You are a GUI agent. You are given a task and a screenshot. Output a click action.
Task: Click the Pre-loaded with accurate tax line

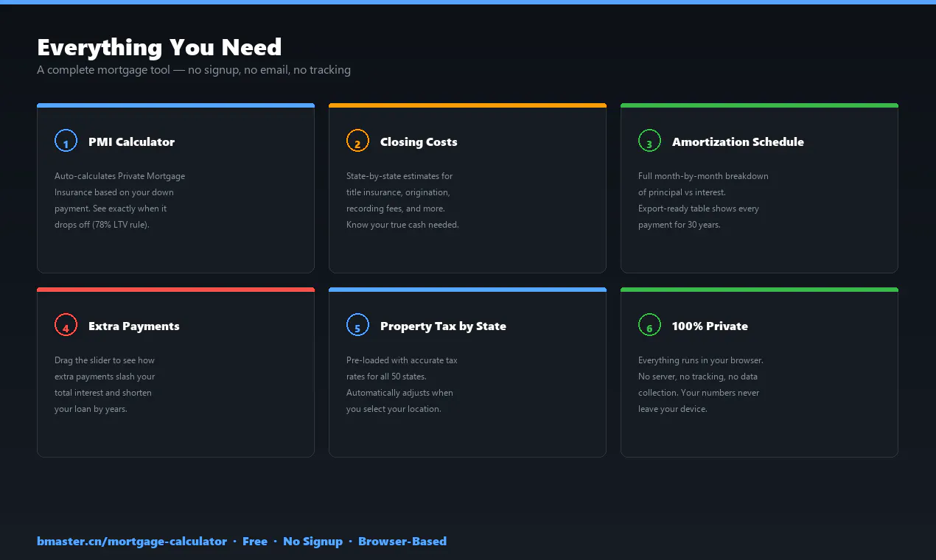402,360
